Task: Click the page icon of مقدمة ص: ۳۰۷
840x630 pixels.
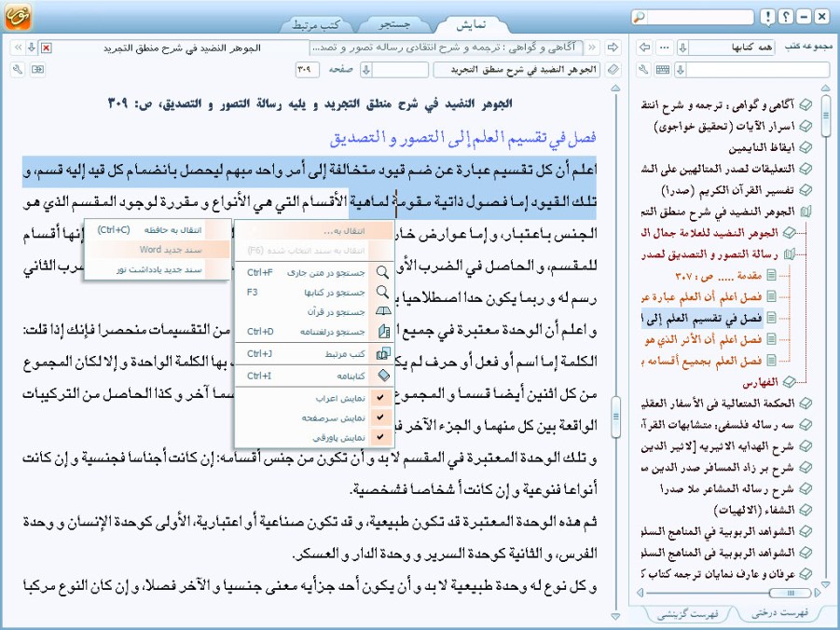Action: 771,275
